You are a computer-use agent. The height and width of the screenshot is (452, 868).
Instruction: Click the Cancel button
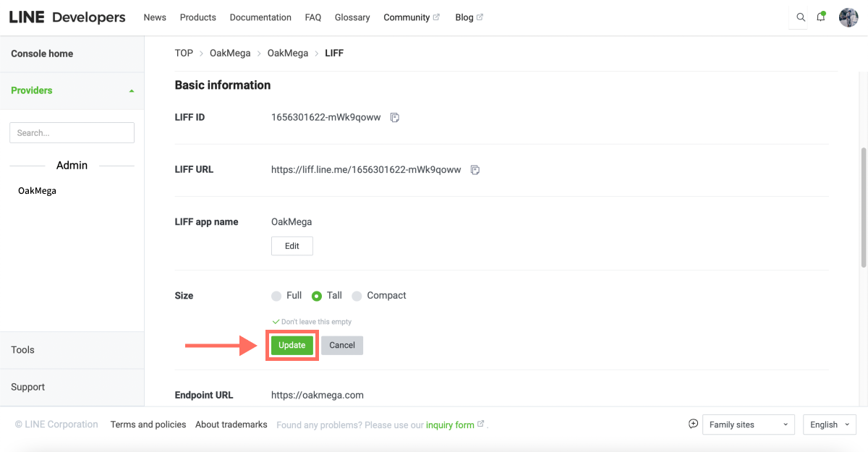click(x=342, y=346)
